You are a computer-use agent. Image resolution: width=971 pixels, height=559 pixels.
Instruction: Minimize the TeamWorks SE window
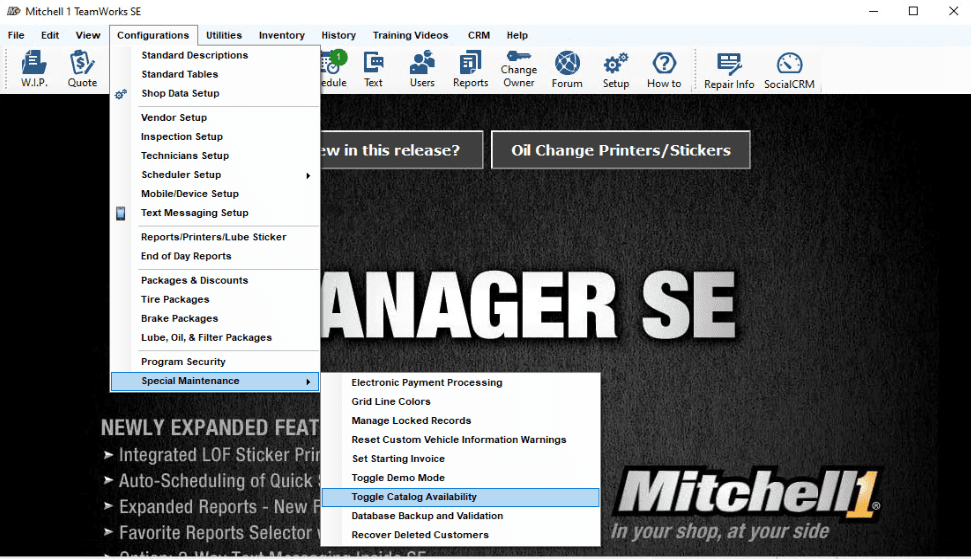873,11
